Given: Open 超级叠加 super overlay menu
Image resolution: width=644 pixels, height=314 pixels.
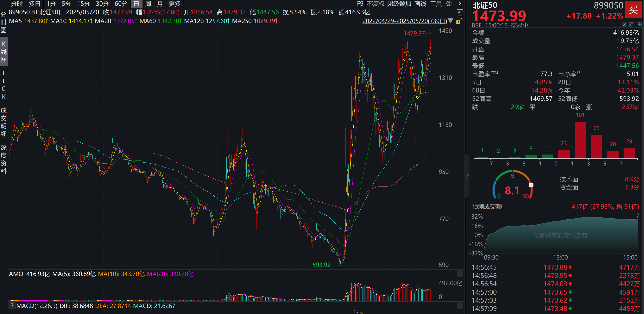Looking at the screenshot, I should click(x=399, y=4).
